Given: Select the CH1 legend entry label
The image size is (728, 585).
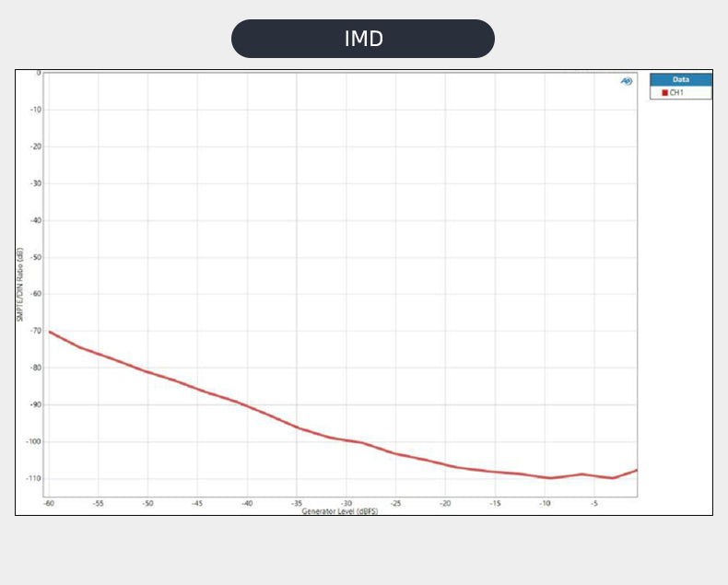Looking at the screenshot, I should [x=677, y=93].
